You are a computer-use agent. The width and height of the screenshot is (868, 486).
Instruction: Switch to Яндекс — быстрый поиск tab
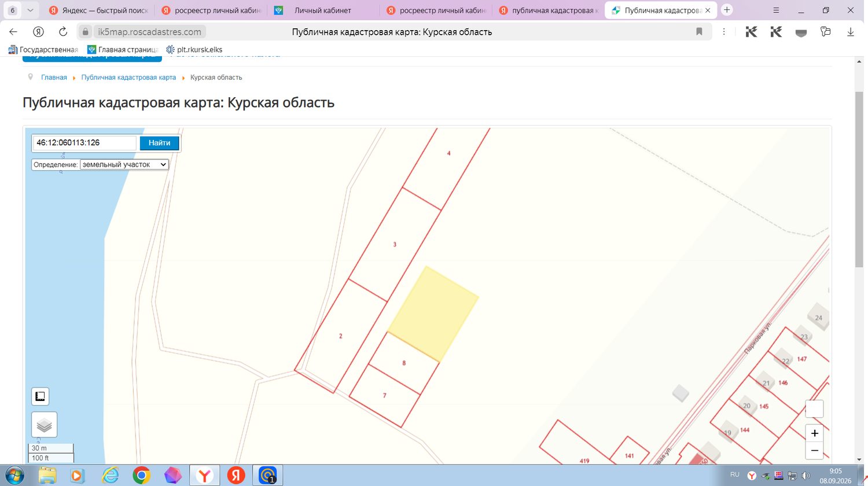pos(99,10)
